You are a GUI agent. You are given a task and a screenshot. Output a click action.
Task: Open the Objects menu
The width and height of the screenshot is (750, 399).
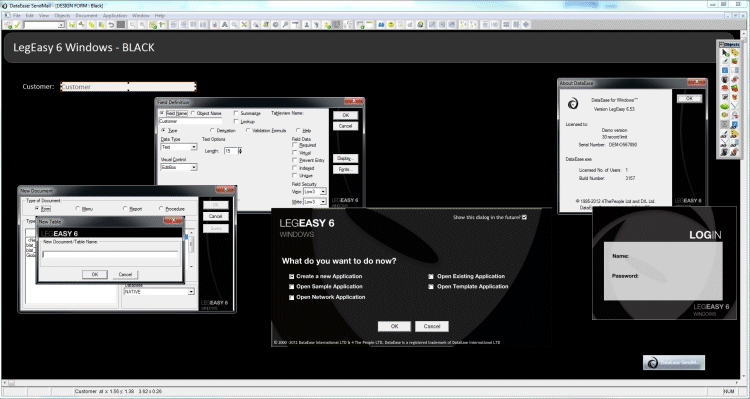point(62,15)
